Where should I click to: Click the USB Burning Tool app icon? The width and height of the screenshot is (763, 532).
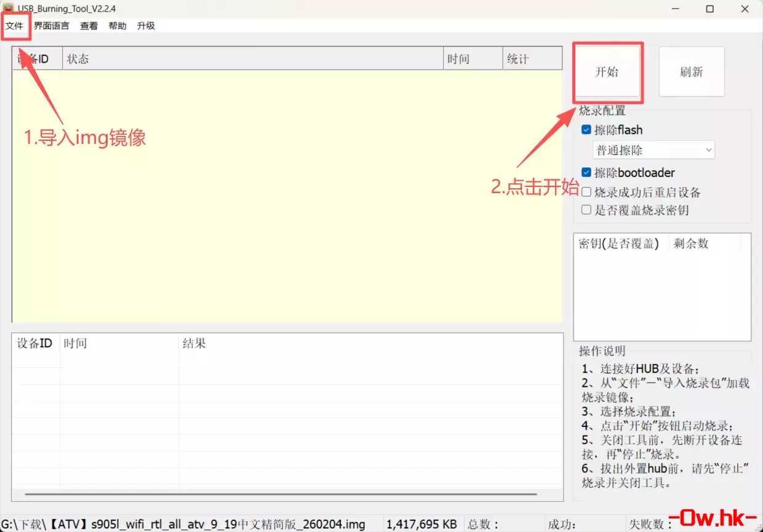click(9, 8)
